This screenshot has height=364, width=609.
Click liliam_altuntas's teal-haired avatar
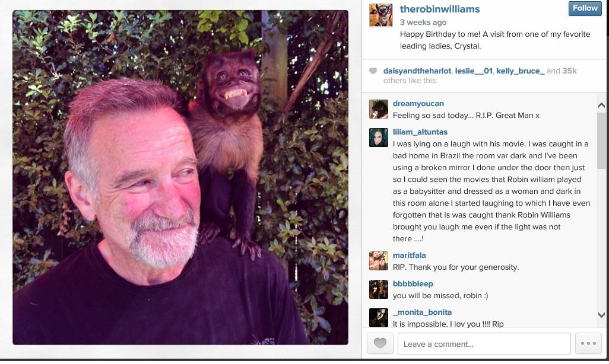[x=379, y=138]
